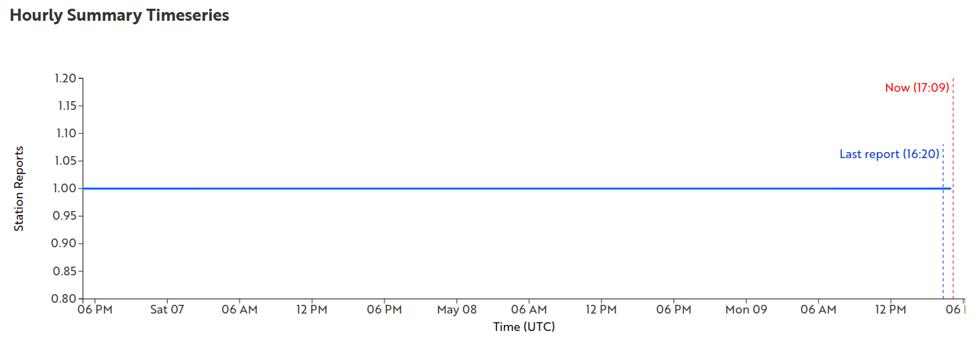Screen dimensions: 980x341
Task: Click the "Sat 07" date tick label
Action: pos(167,310)
